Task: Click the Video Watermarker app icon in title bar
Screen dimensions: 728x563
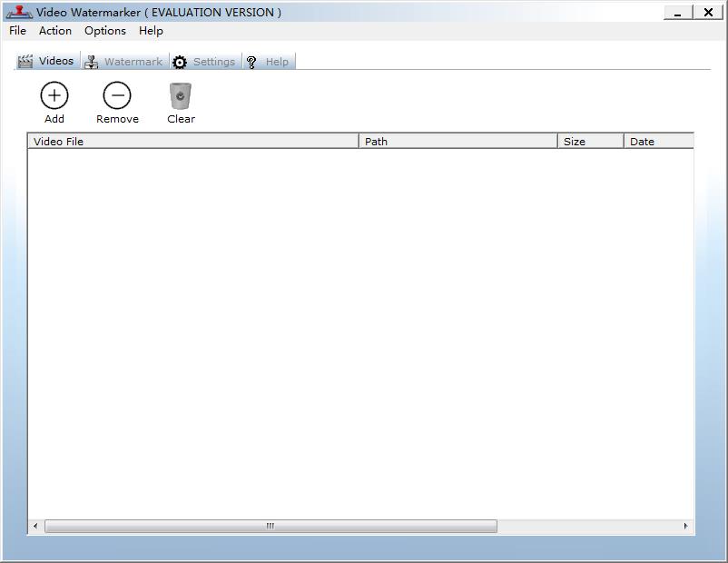Action: (x=19, y=12)
